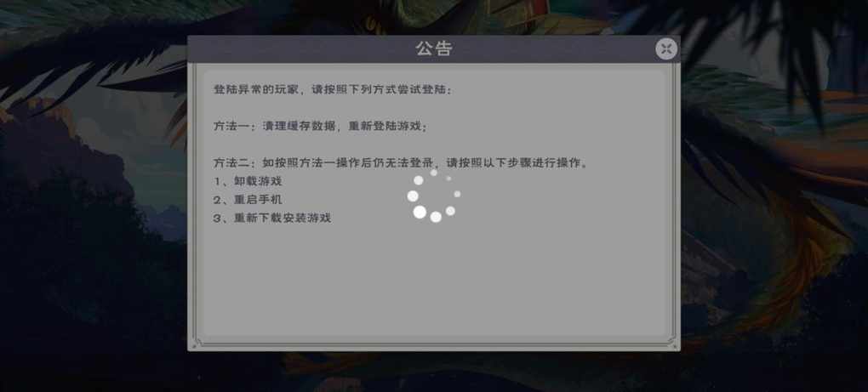Viewport: 868px width, 392px height.
Task: Click the largest dot of the spinner
Action: pyautogui.click(x=420, y=213)
